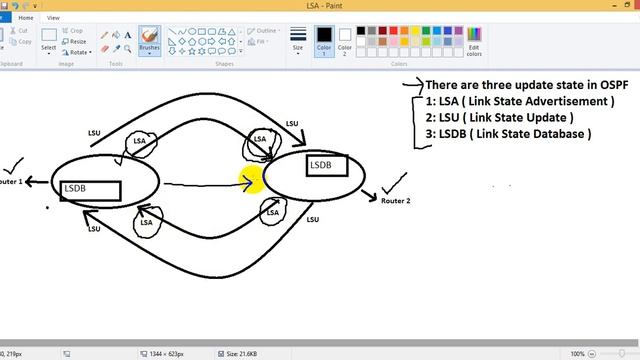The image size is (640, 360).
Task: Click the Resize button
Action: click(74, 42)
